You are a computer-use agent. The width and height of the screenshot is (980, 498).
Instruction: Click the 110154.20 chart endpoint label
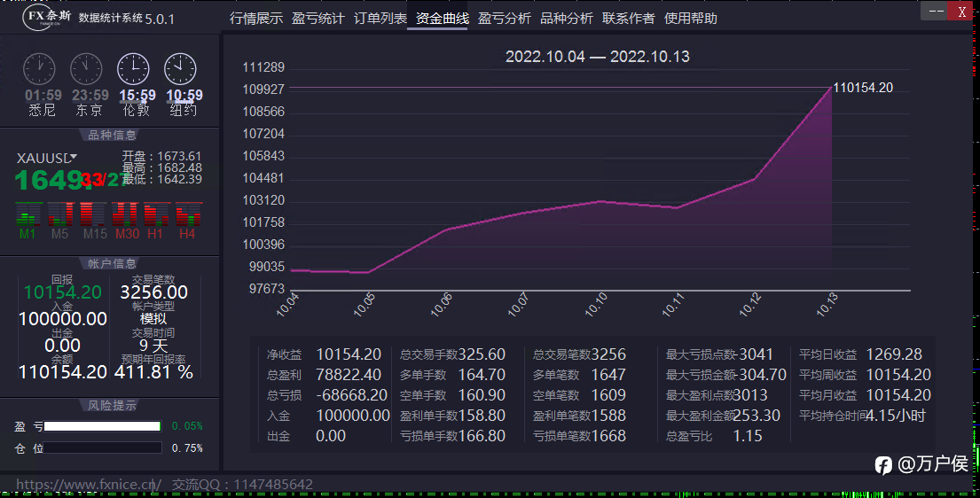click(863, 88)
